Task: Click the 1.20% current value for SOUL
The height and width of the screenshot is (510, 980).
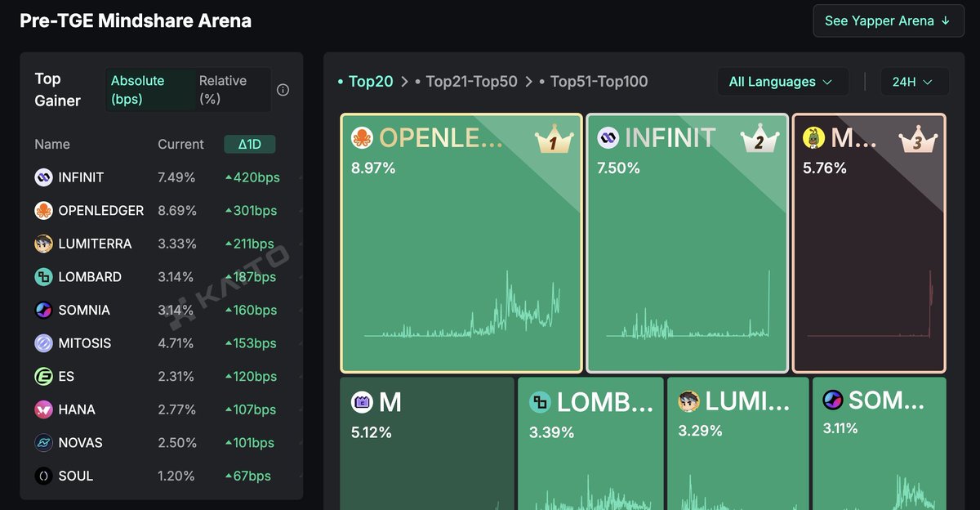Action: (x=176, y=476)
